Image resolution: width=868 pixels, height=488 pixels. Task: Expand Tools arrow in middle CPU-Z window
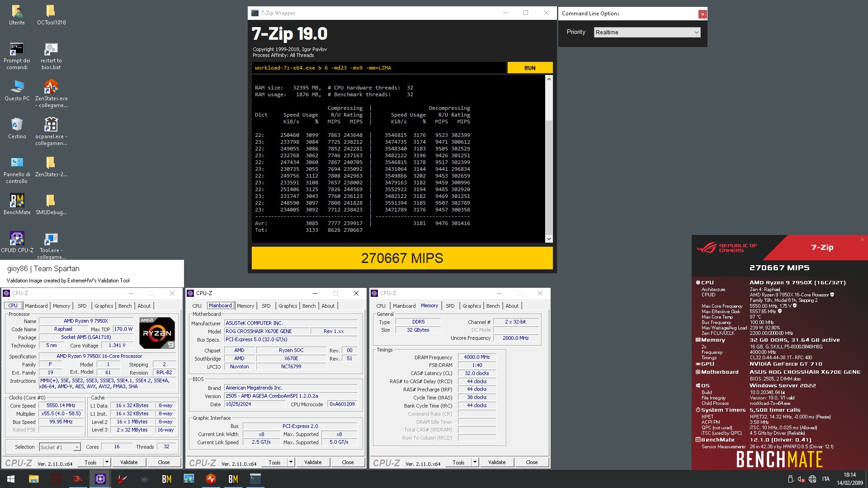[291, 462]
